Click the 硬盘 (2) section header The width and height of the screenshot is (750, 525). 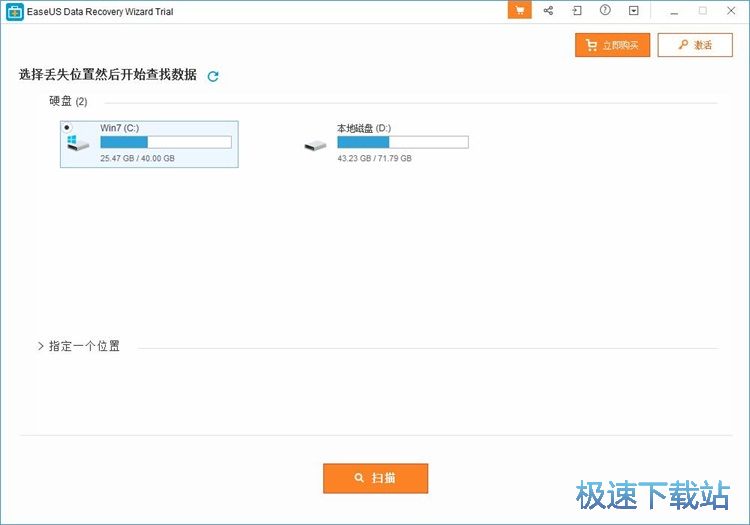[68, 101]
